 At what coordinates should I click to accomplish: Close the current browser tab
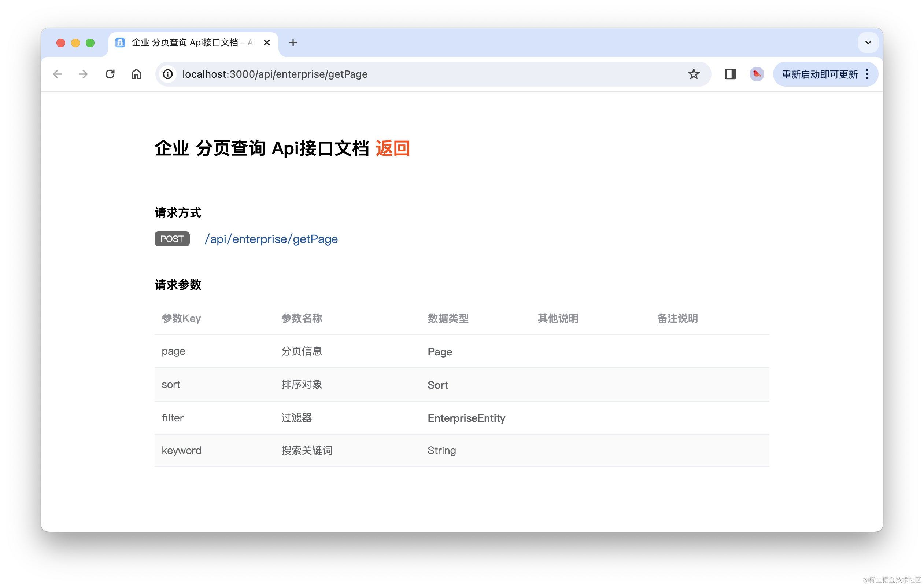click(x=267, y=43)
